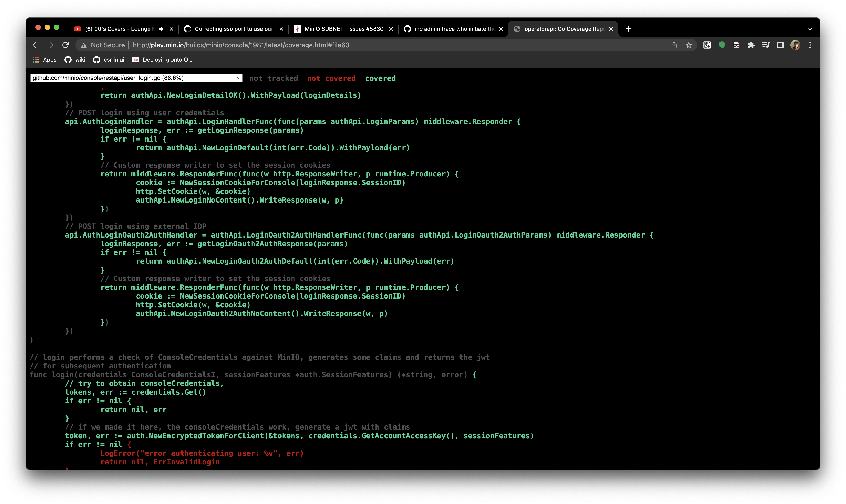Click the URL address bar
This screenshot has height=504, width=846.
coord(374,45)
